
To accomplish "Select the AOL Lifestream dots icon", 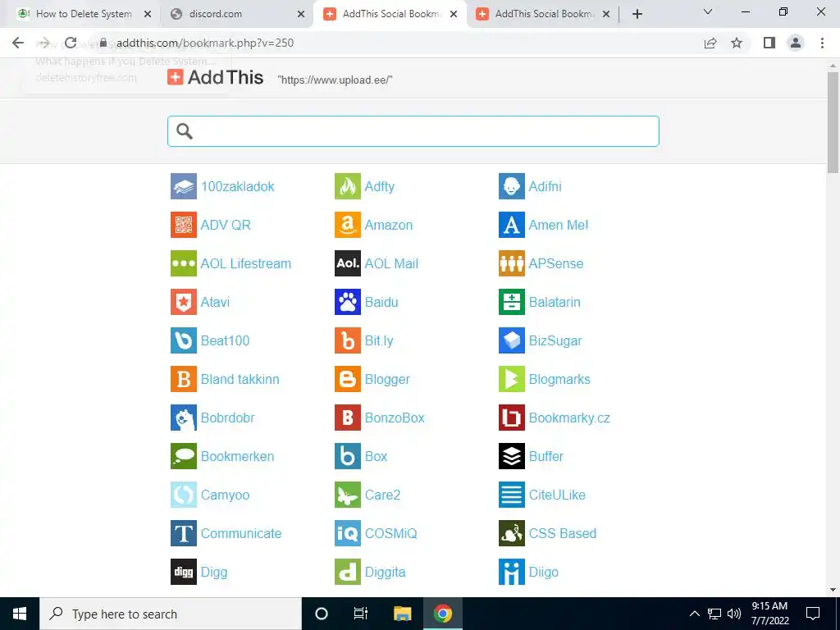I will [183, 263].
